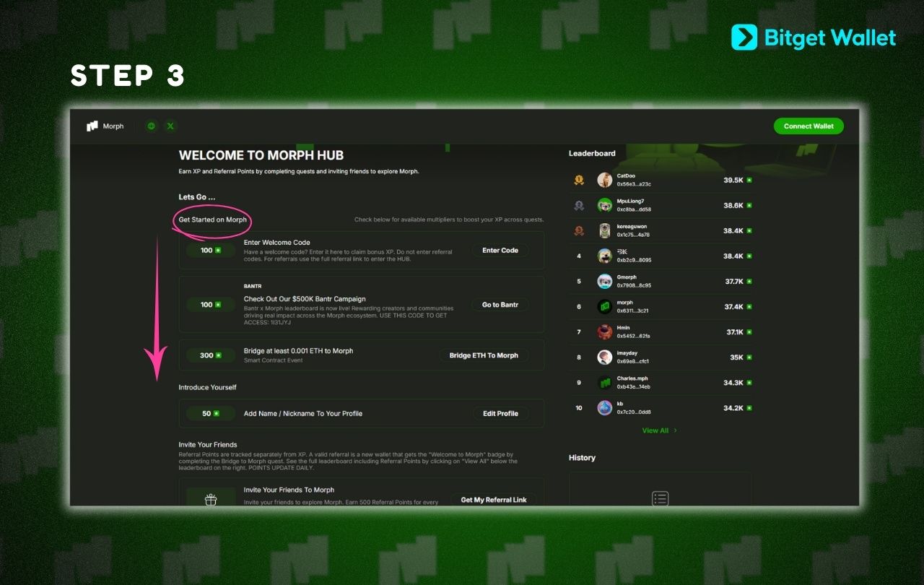This screenshot has height=585, width=924.
Task: Click the second-place silver medal icon
Action: tap(579, 205)
